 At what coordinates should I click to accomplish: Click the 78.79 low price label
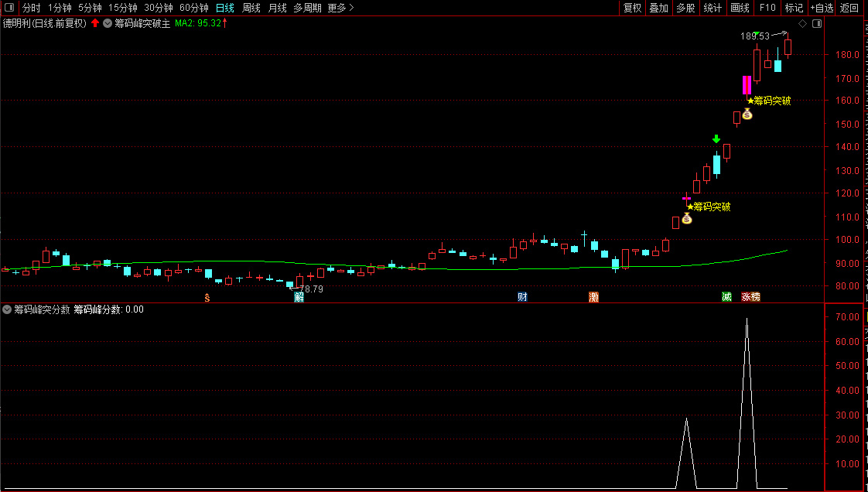[x=310, y=289]
